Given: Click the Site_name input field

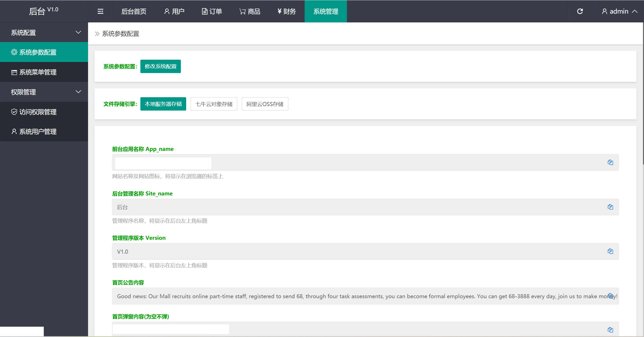Looking at the screenshot, I should pyautogui.click(x=352, y=207).
